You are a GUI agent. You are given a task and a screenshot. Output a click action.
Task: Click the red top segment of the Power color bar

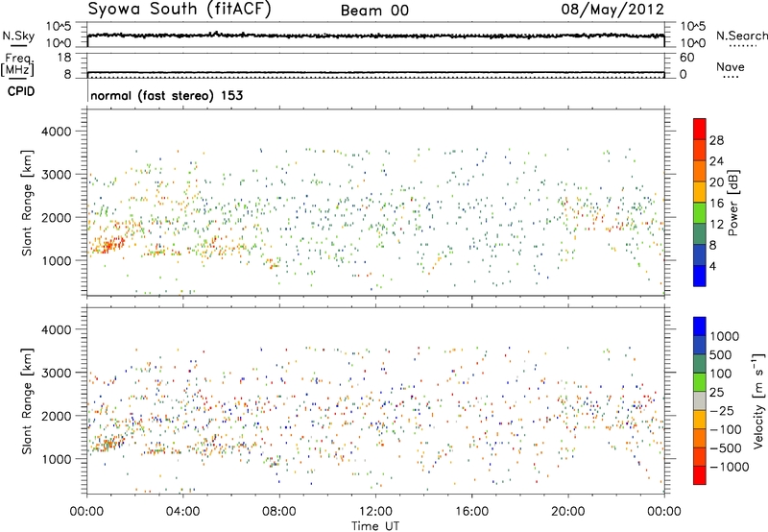[x=700, y=129]
